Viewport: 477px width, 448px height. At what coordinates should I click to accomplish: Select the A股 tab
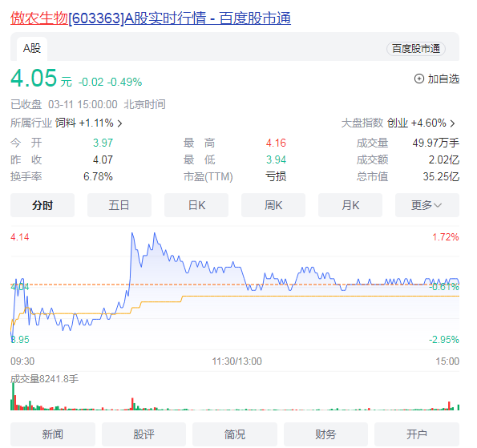[x=32, y=49]
